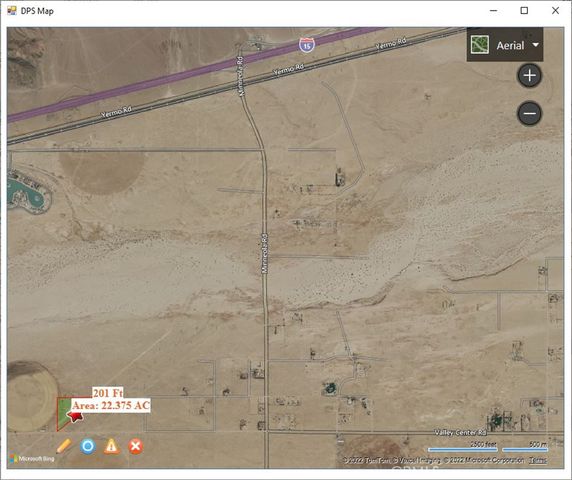Click the DPS Map app icon in the title bar
The width and height of the screenshot is (572, 480).
point(12,11)
